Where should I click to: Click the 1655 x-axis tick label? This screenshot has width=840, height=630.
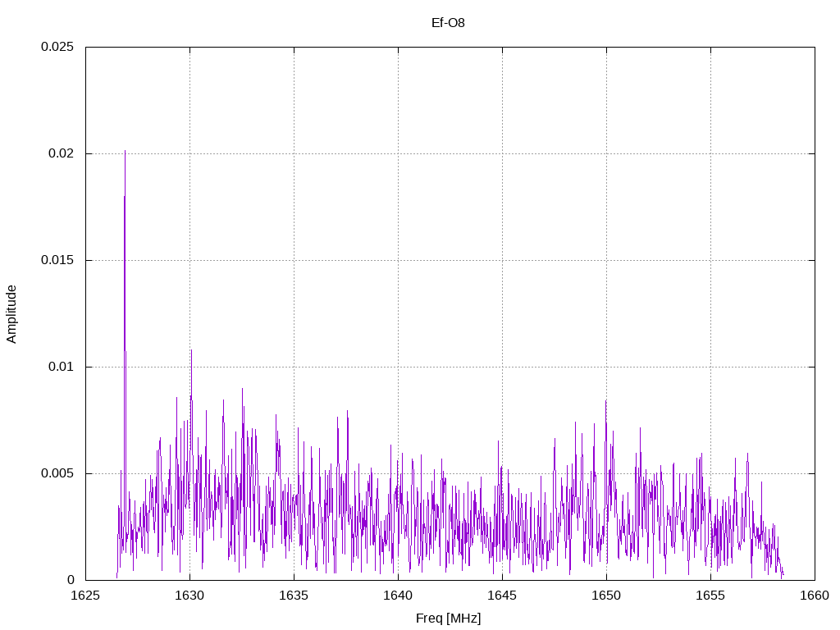[x=710, y=596]
